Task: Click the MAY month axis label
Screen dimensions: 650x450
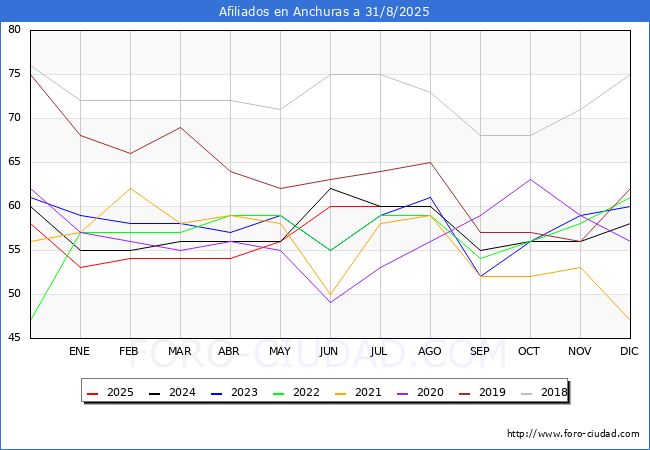Action: [280, 351]
